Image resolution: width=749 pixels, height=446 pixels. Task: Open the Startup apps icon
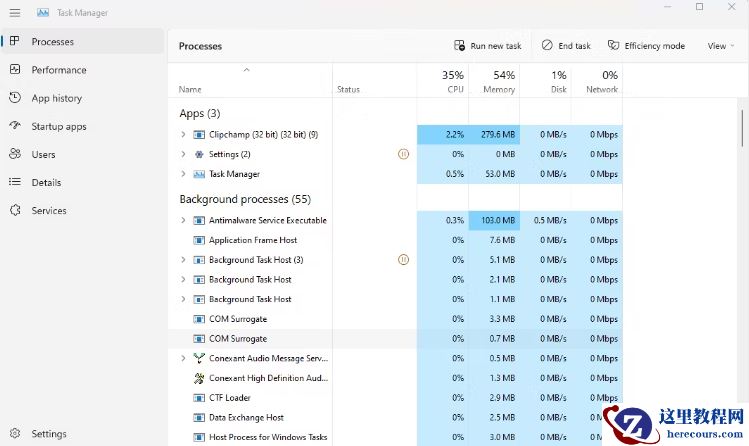(x=15, y=126)
